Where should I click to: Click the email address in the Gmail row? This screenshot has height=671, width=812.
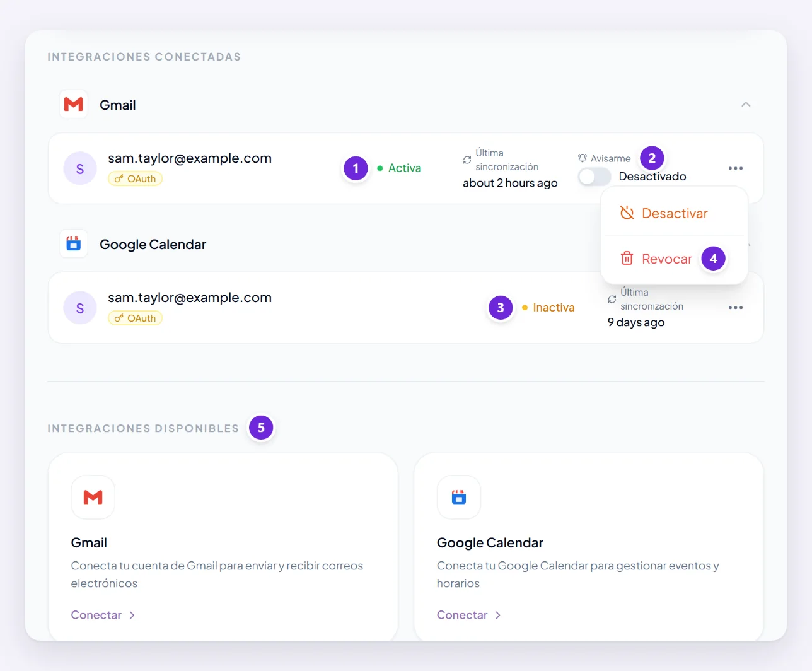(190, 158)
